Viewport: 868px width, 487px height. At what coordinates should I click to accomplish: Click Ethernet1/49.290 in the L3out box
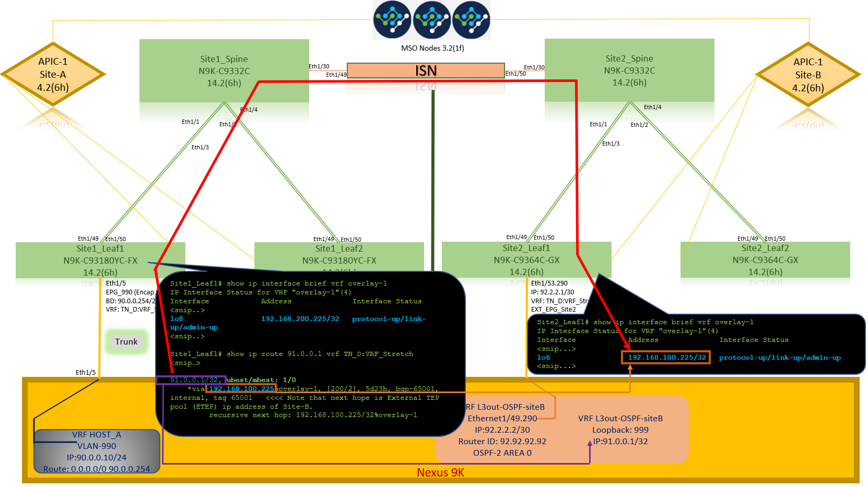(x=502, y=418)
